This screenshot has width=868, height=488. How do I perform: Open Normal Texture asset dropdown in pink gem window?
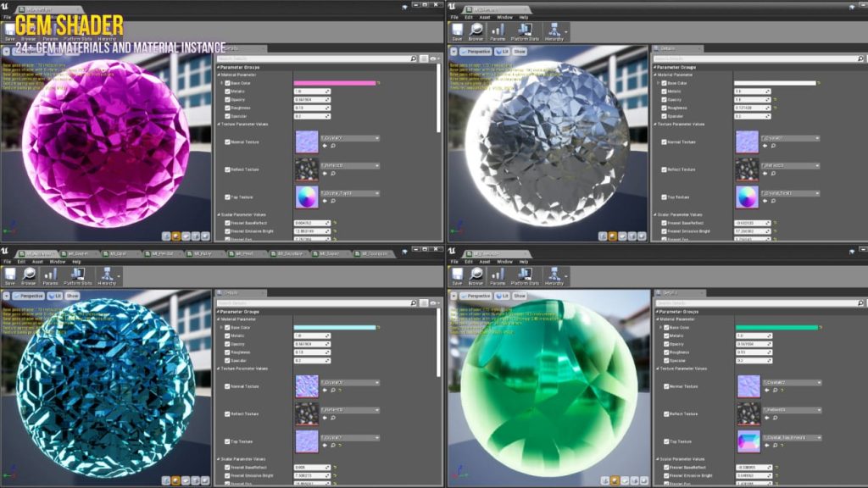click(x=350, y=138)
